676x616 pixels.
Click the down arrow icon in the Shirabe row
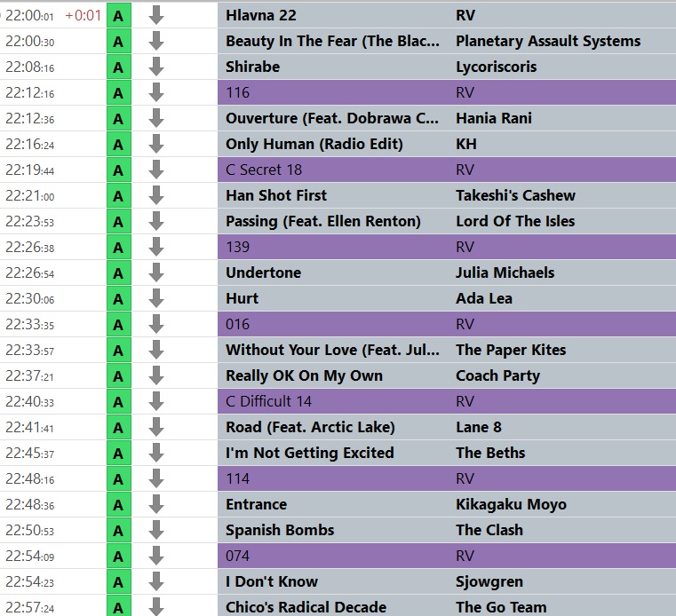(x=156, y=67)
